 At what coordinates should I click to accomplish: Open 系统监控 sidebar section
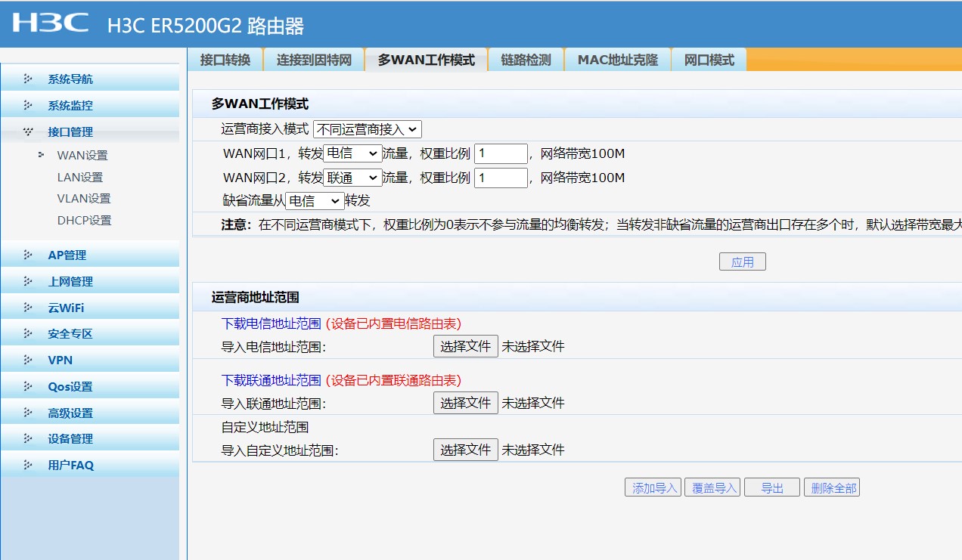coord(90,105)
